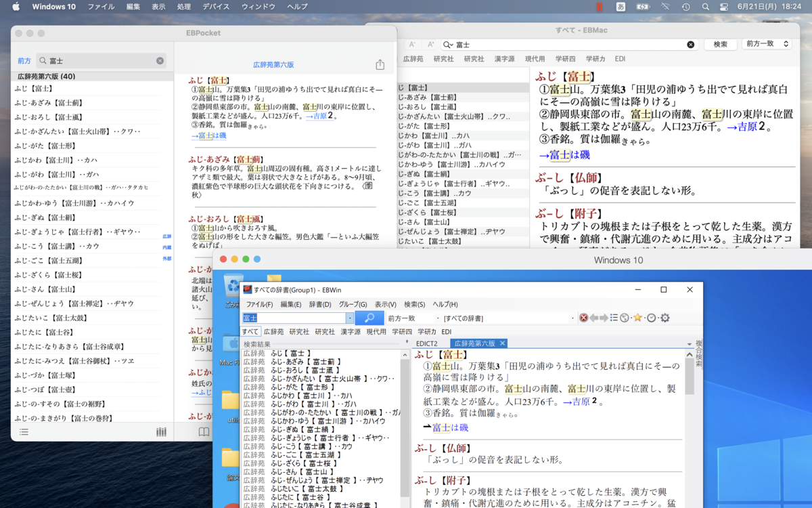Screen dimensions: 812x508
Task: Click the globe web search icon in EBWin
Action: [x=625, y=318]
